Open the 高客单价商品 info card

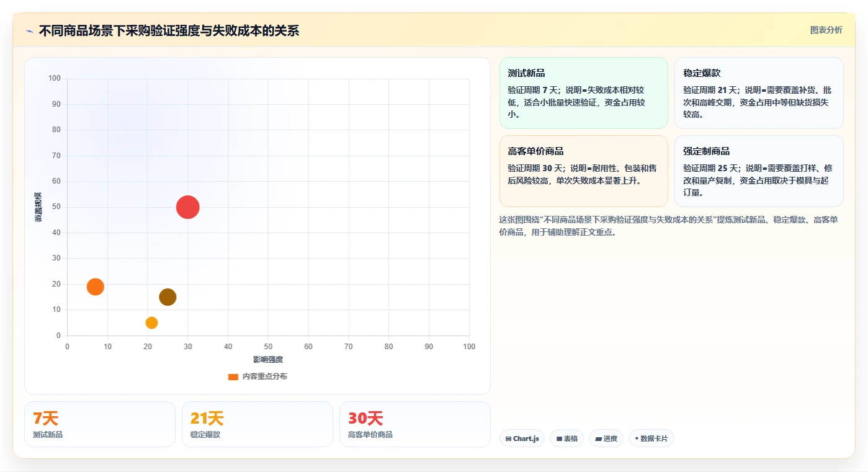583,171
